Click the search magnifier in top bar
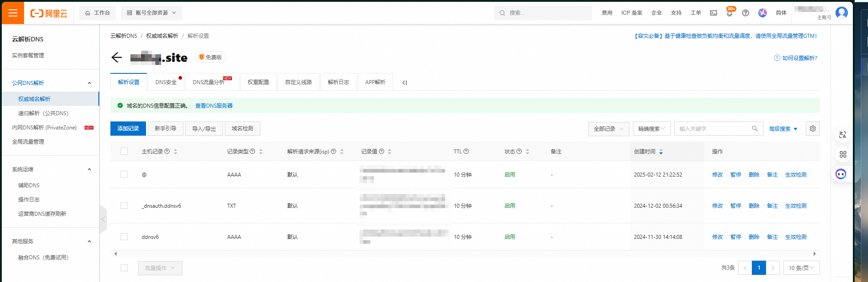 502,13
